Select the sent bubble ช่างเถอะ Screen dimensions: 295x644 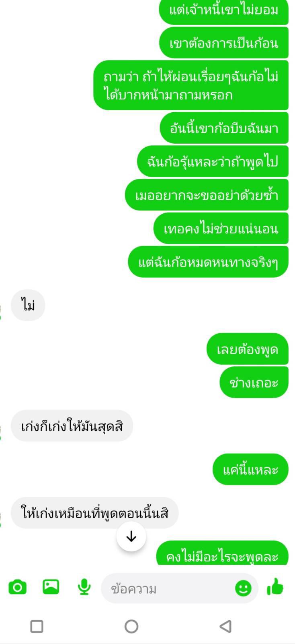254,382
